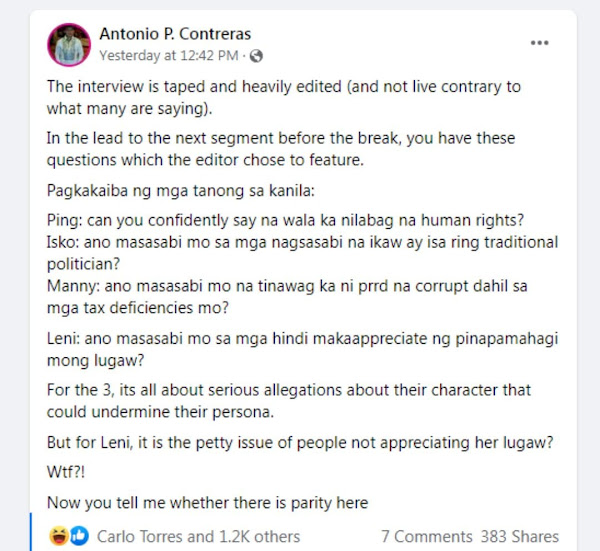Click Antonio P. Contreras profile picture
Screen dimensions: 600x551
68,44
